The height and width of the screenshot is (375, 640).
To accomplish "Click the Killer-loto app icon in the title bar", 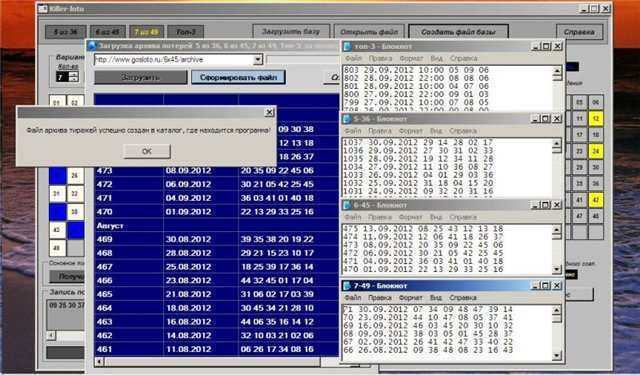I will [x=43, y=9].
